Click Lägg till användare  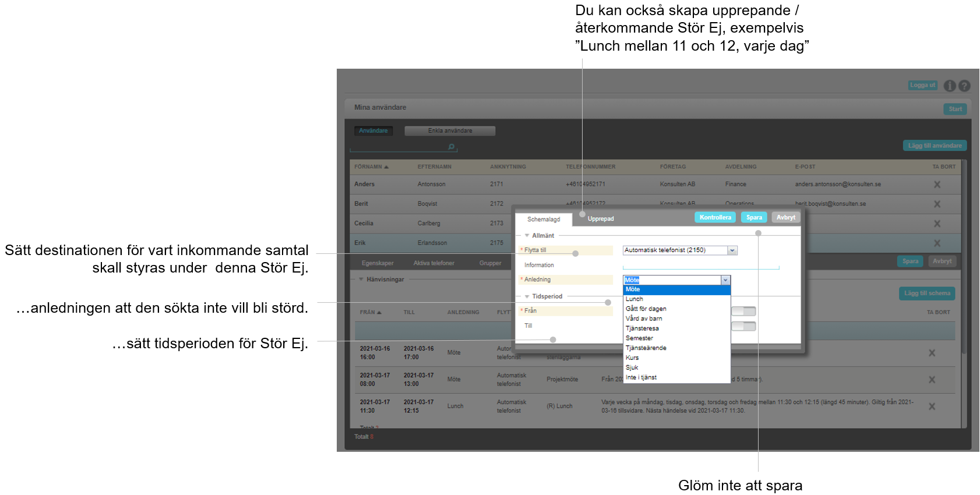(935, 146)
